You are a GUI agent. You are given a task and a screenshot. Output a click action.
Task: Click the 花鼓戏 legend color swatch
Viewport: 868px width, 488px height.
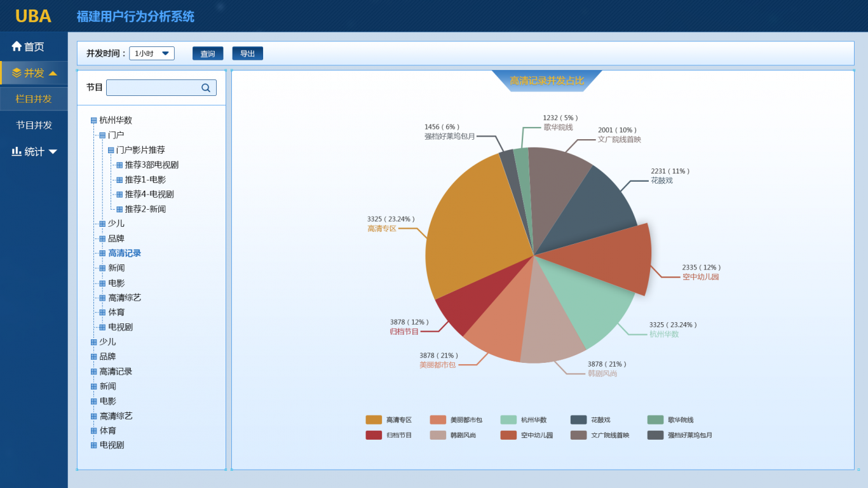click(578, 420)
